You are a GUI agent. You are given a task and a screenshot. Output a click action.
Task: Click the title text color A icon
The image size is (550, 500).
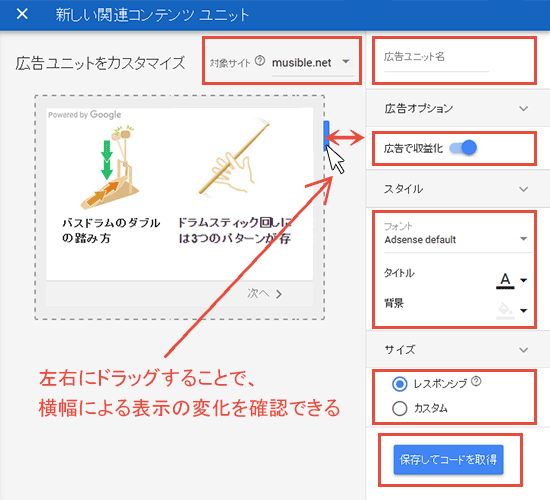(505, 280)
